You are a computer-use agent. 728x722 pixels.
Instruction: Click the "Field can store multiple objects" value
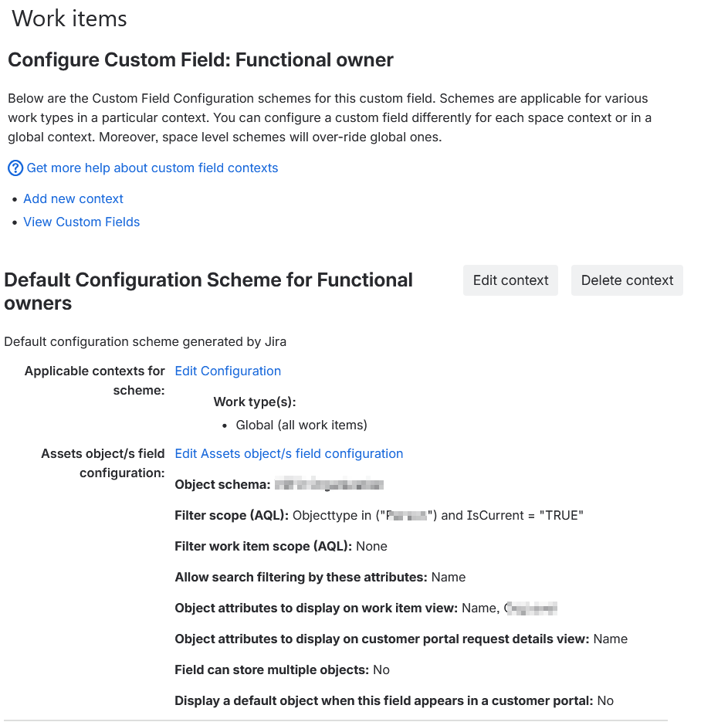381,669
